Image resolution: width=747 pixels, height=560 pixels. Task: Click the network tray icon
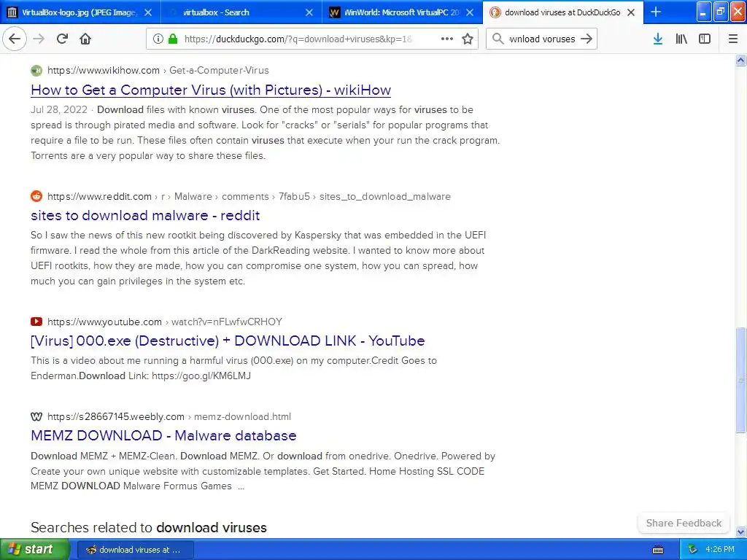click(x=692, y=550)
